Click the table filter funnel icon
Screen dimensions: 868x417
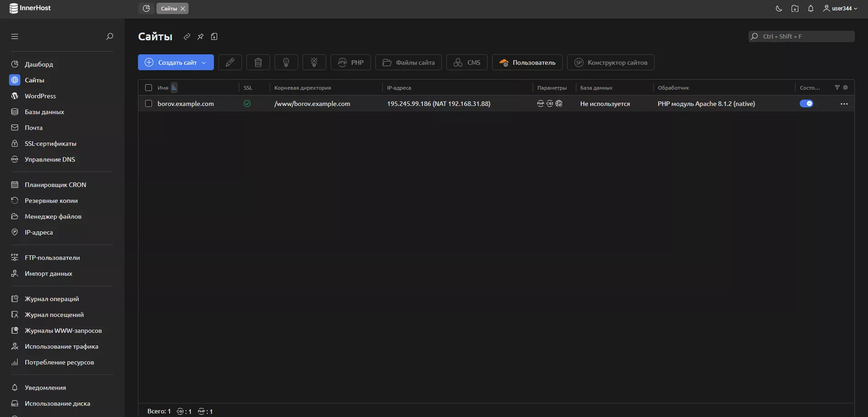point(837,87)
